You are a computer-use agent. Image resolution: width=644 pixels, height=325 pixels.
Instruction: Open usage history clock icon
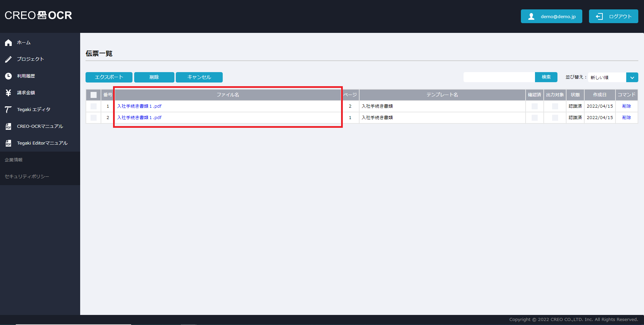coord(8,76)
